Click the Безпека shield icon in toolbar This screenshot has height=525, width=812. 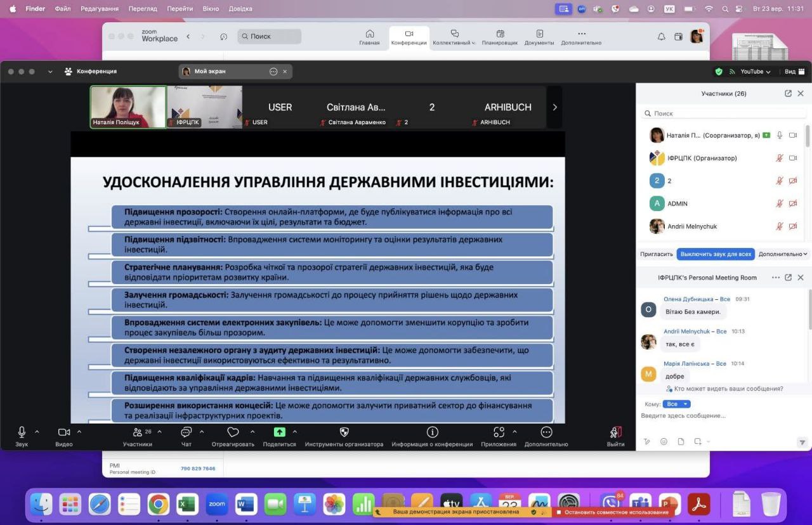tap(344, 432)
